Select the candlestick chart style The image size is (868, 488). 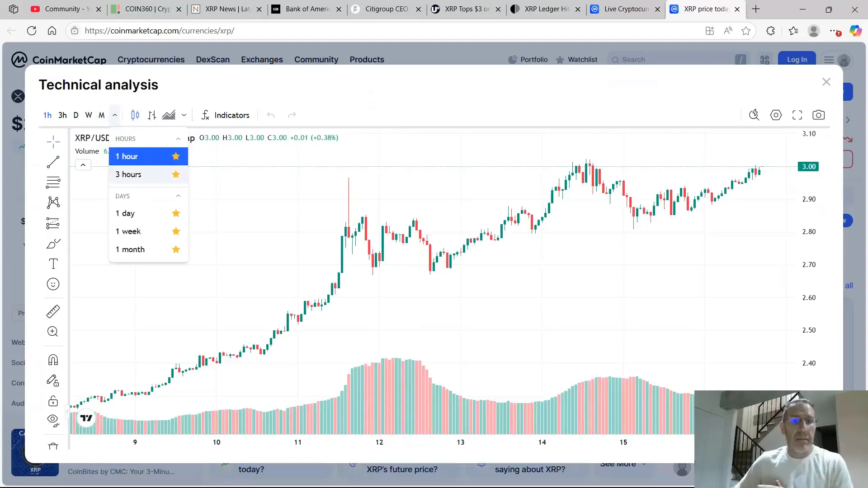[x=135, y=115]
